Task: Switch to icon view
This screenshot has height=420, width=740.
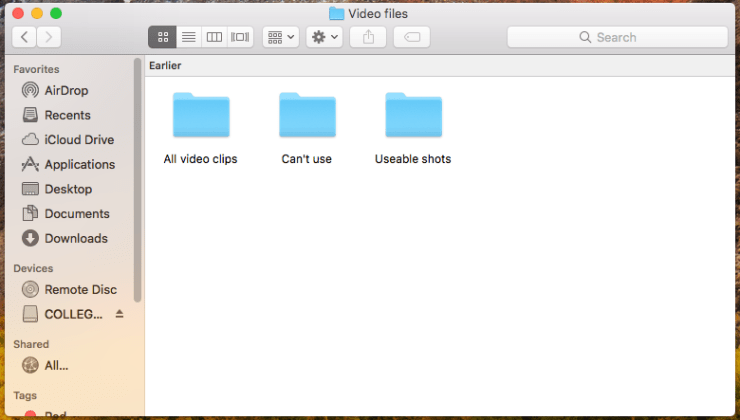Action: click(162, 37)
